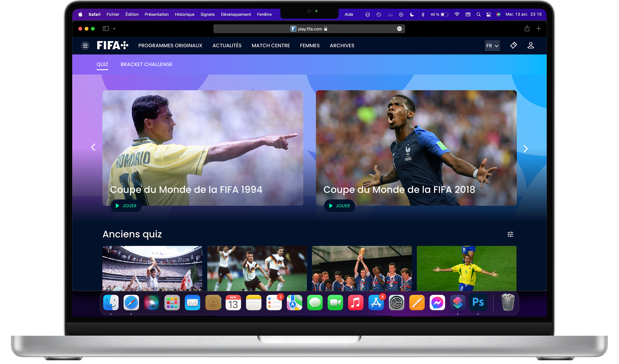Viewport: 619px width, 364px height.
Task: Show the Safari sidebar
Action: click(106, 29)
